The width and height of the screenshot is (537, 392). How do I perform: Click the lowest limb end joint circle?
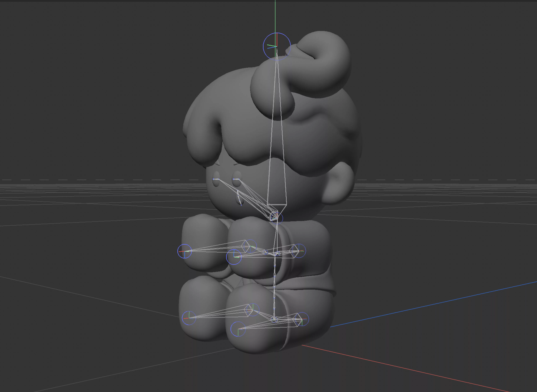(238, 329)
